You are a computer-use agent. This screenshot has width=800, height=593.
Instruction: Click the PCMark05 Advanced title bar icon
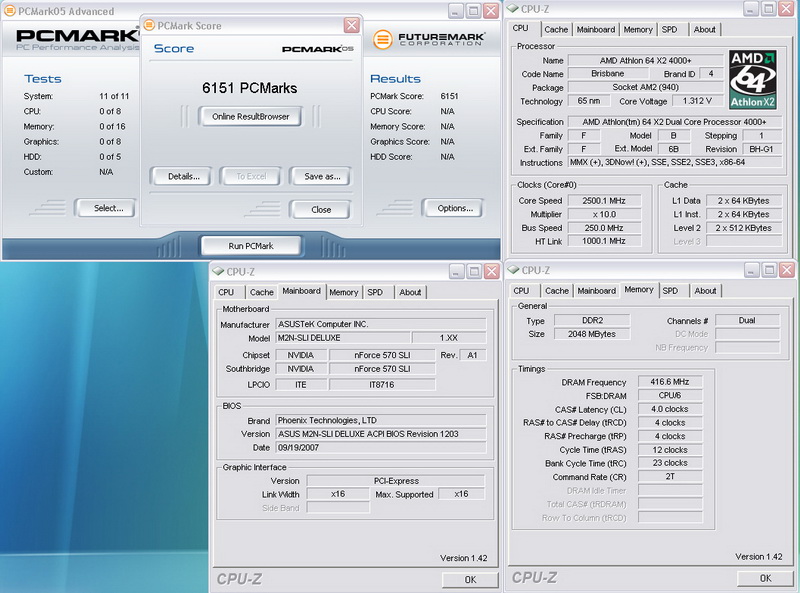pos(9,11)
